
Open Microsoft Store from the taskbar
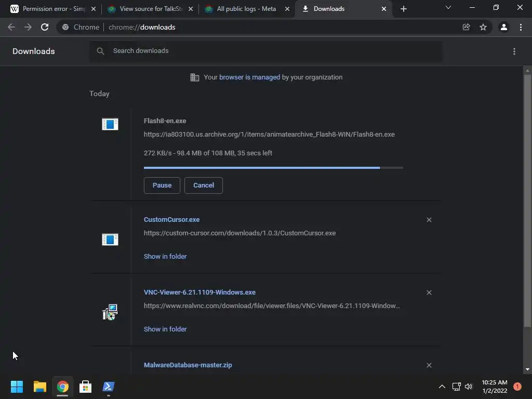[x=85, y=387]
